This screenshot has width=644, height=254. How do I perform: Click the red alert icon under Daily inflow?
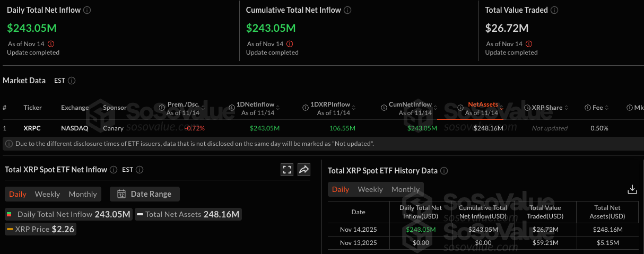51,44
